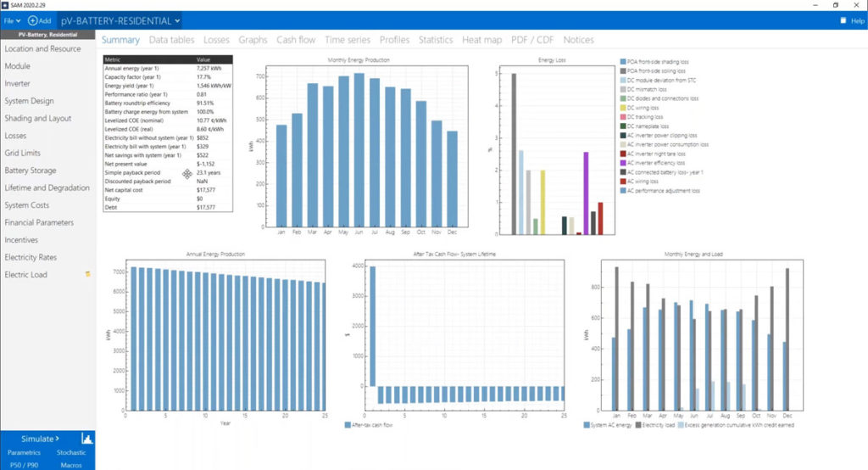Click the SAM application icon in title bar

coord(5,5)
